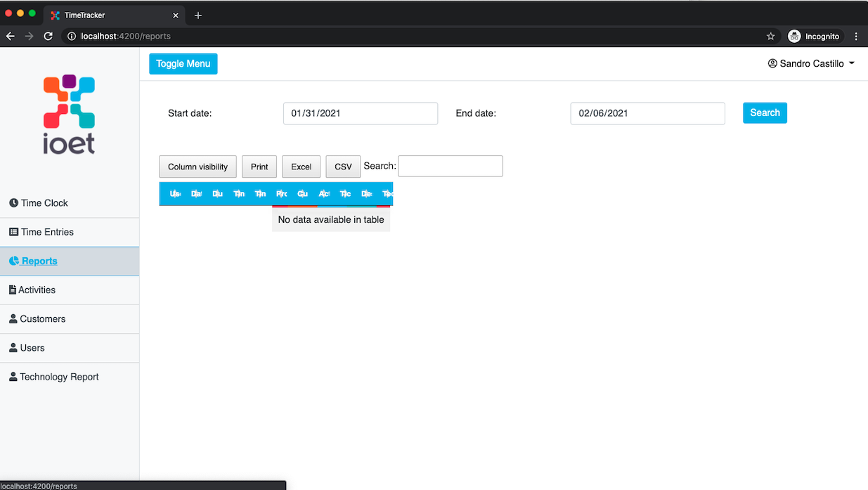Viewport: 868px width, 490px height.
Task: Open the Column visibility dropdown
Action: coord(198,167)
